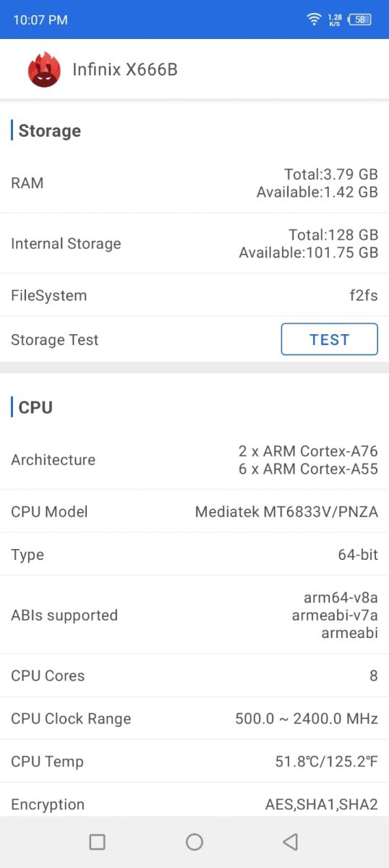The image size is (389, 868).
Task: Select the CPU Clock Range row
Action: (194, 719)
